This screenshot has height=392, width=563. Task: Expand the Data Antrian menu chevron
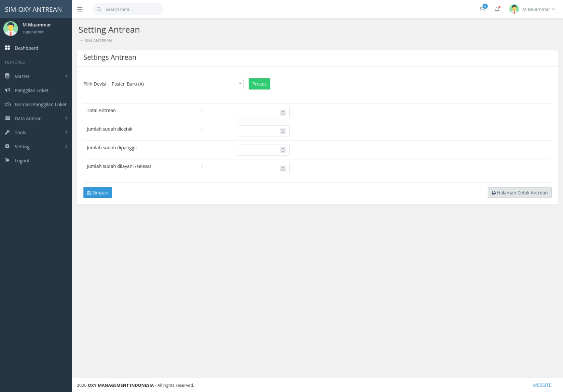point(66,119)
